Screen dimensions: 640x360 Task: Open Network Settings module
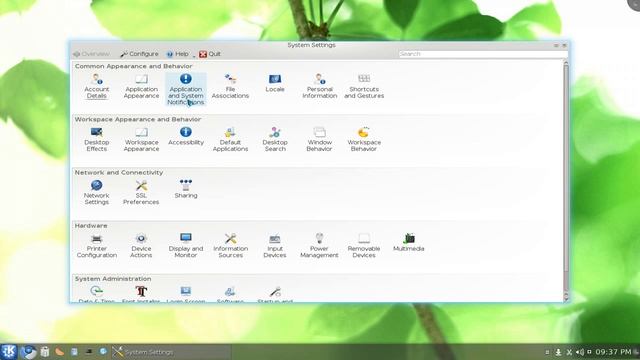[97, 193]
